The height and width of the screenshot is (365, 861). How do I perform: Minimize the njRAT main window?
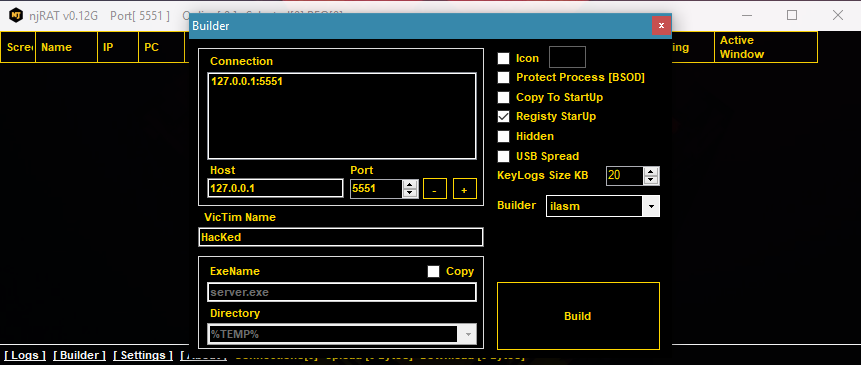click(x=746, y=15)
